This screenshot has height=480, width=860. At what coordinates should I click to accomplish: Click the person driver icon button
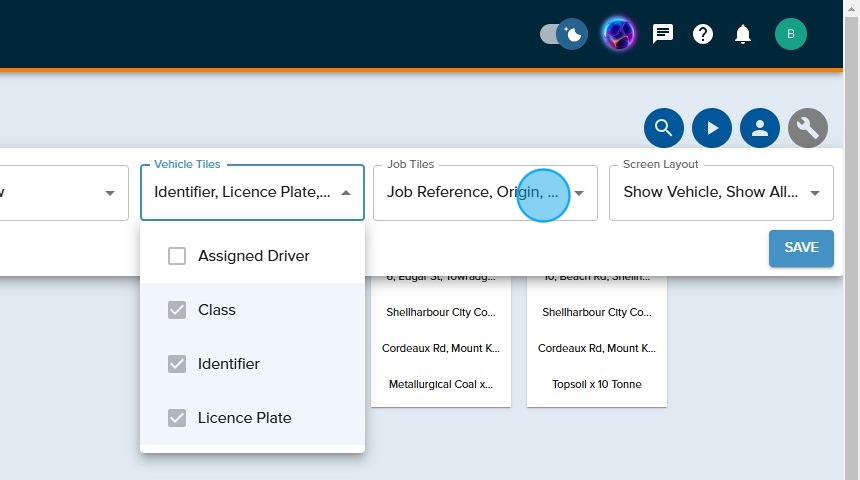click(760, 128)
